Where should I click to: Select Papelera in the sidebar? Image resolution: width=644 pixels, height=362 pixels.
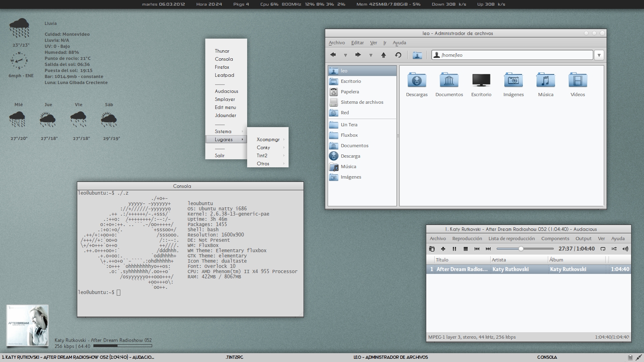(362, 92)
